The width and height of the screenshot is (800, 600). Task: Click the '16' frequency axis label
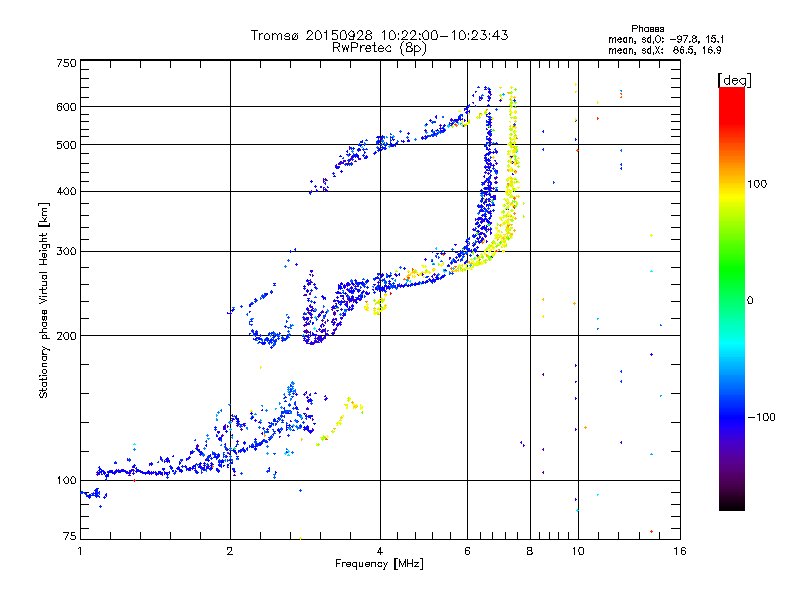click(x=680, y=551)
